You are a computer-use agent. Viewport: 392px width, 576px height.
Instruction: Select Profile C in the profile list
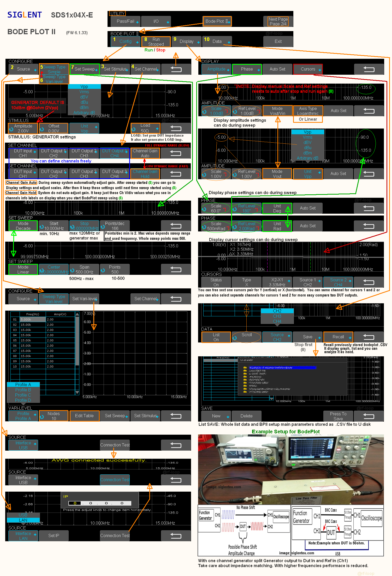pyautogui.click(x=23, y=395)
